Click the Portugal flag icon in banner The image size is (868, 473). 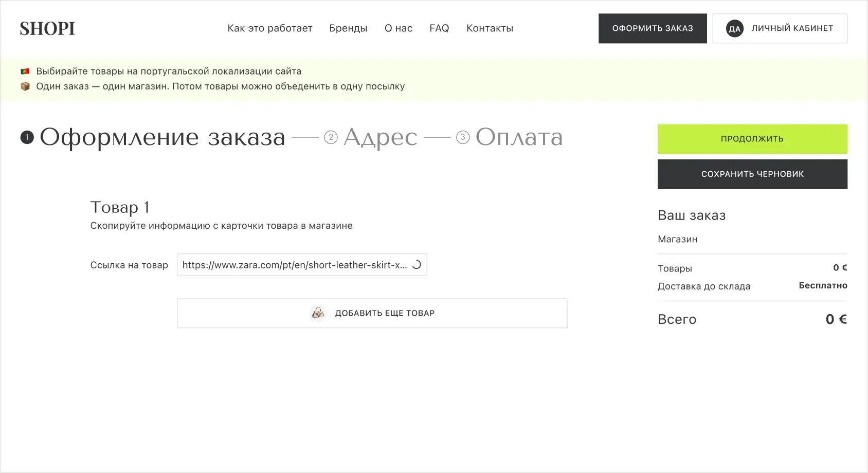click(25, 71)
